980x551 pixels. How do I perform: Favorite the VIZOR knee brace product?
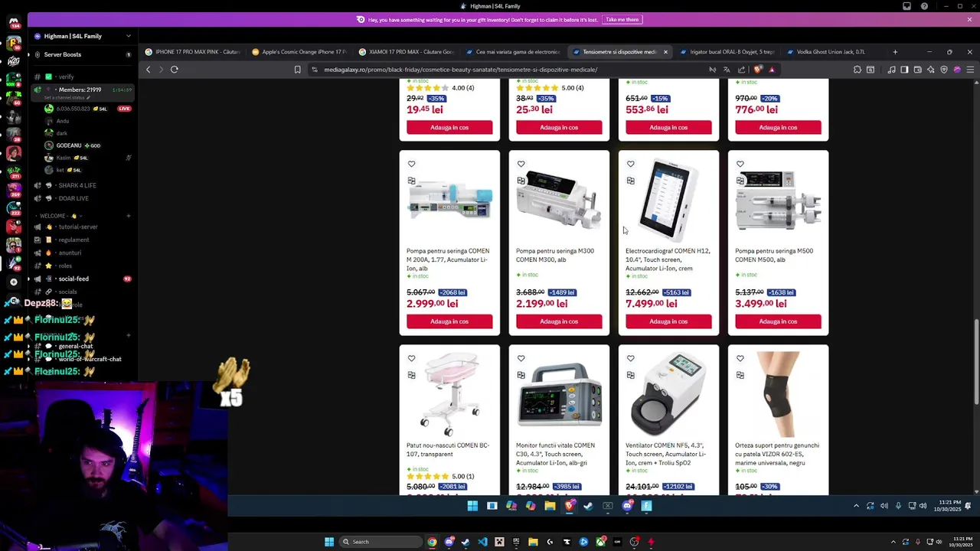tap(740, 358)
